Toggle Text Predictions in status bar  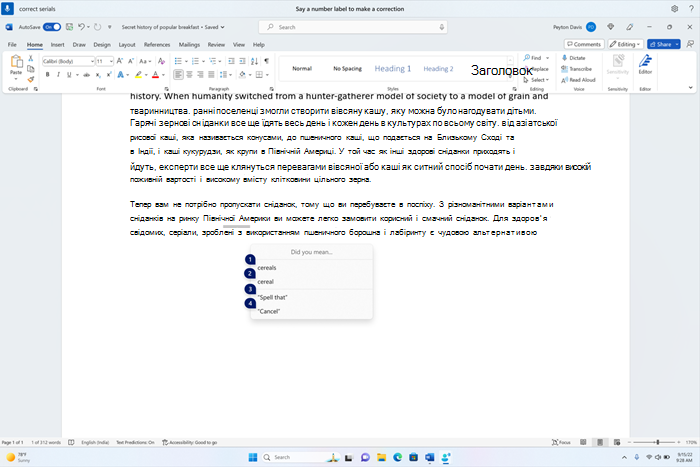coord(135,442)
